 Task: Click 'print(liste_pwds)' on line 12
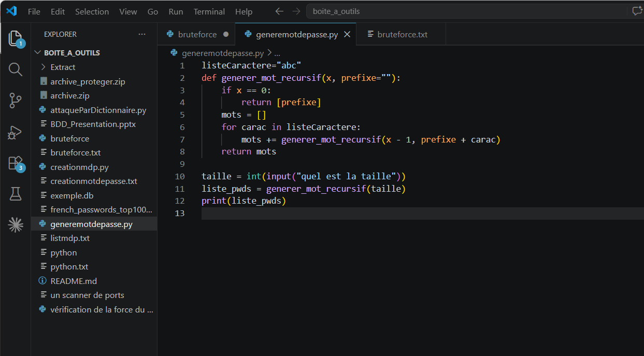point(244,201)
